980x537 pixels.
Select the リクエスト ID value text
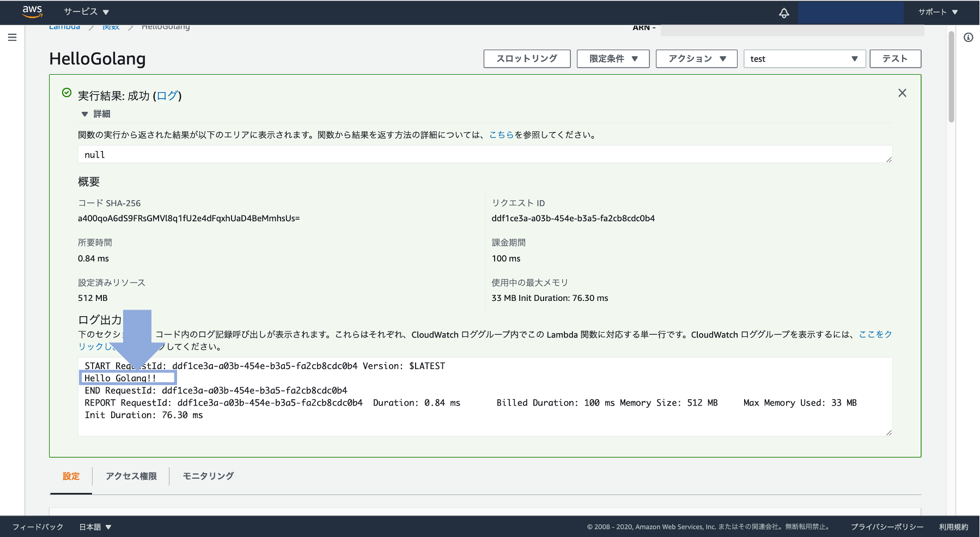[573, 219]
